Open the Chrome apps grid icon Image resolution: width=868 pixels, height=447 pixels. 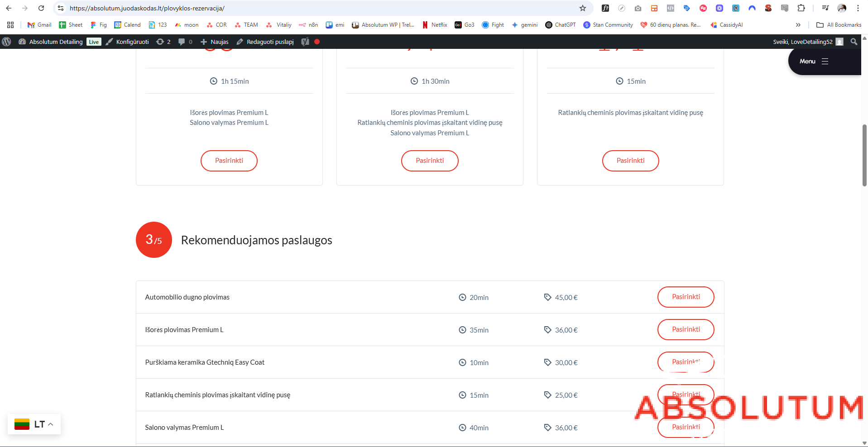tap(10, 25)
